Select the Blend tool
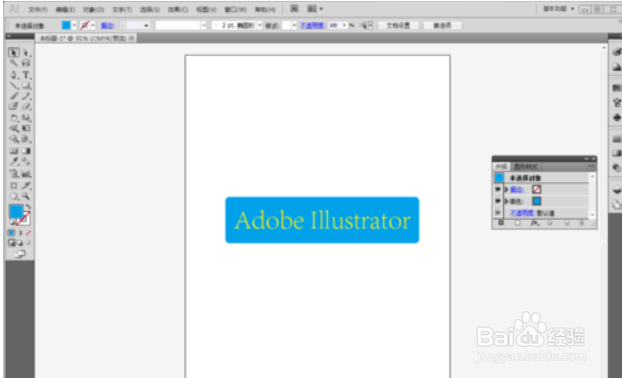Screen dimensions: 622x378 click(26, 161)
